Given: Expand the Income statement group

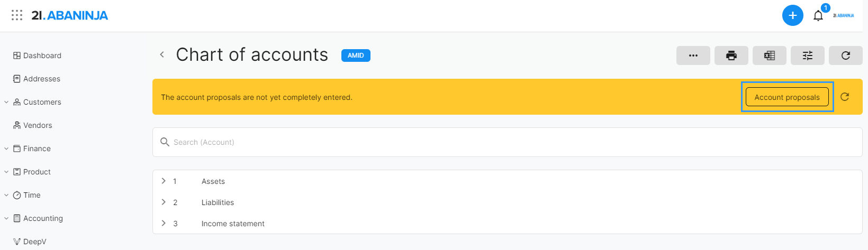Looking at the screenshot, I should [x=164, y=223].
